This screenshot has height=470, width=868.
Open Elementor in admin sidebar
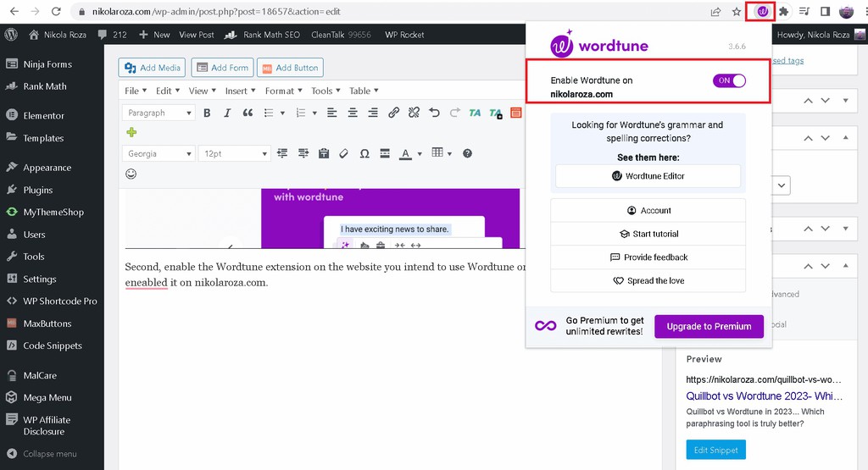[x=43, y=115]
